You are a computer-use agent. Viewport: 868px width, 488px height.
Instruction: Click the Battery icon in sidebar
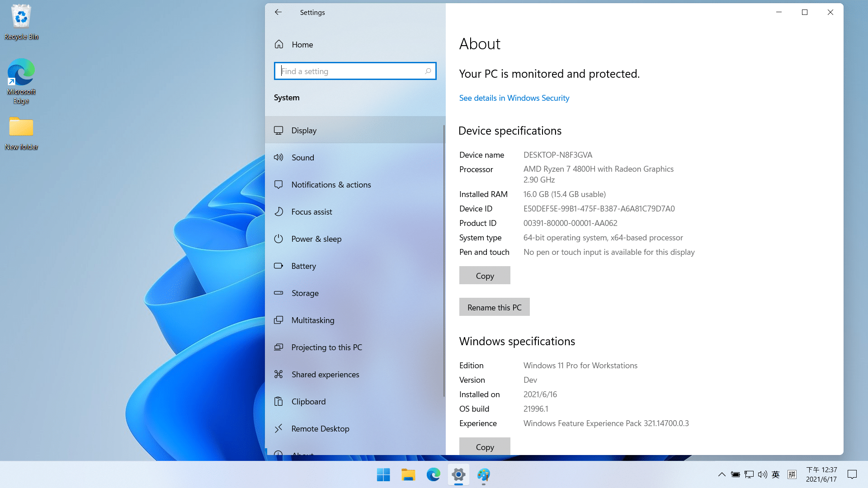coord(278,266)
